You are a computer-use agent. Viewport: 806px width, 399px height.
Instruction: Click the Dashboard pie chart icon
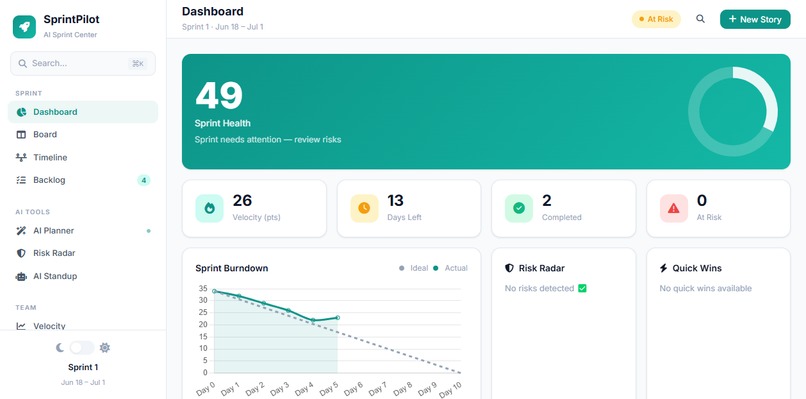(x=21, y=112)
